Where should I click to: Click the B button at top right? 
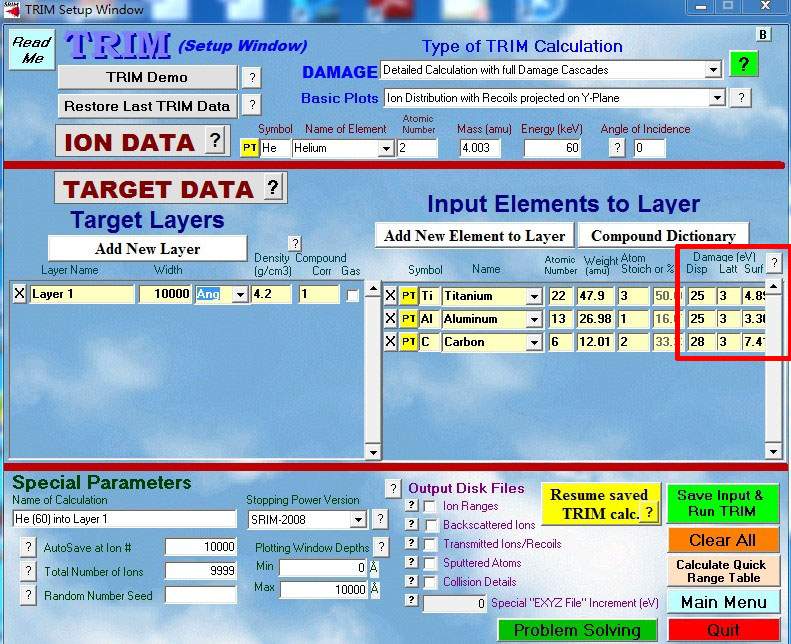click(763, 34)
